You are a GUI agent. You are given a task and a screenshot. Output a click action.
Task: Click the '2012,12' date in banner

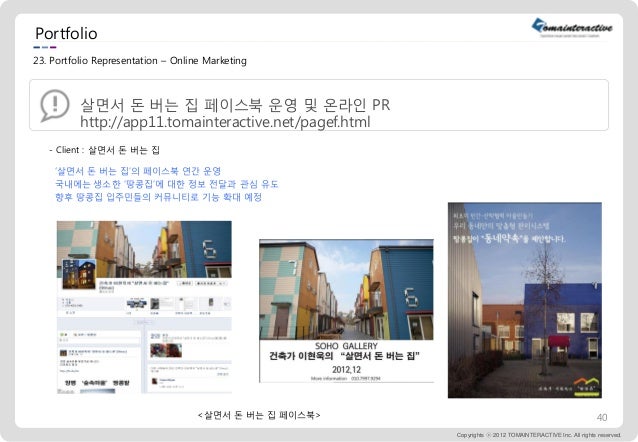(x=346, y=370)
